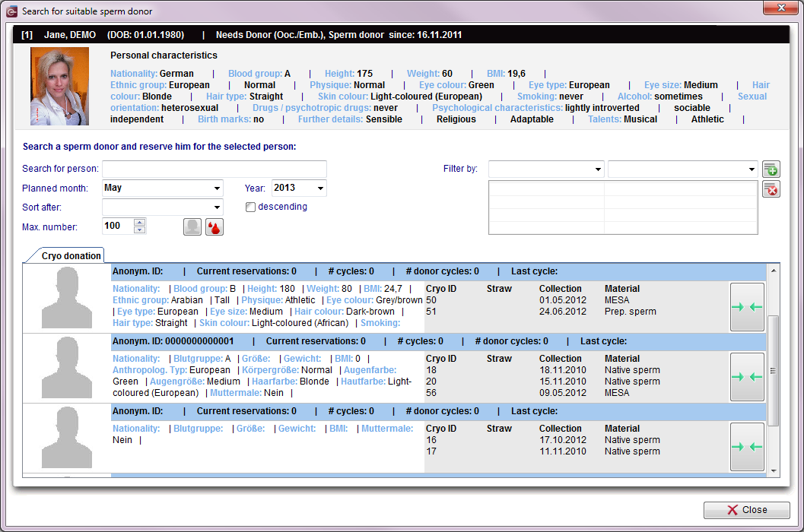Click Anonym. ID: 0000000000001 header

coord(173,340)
